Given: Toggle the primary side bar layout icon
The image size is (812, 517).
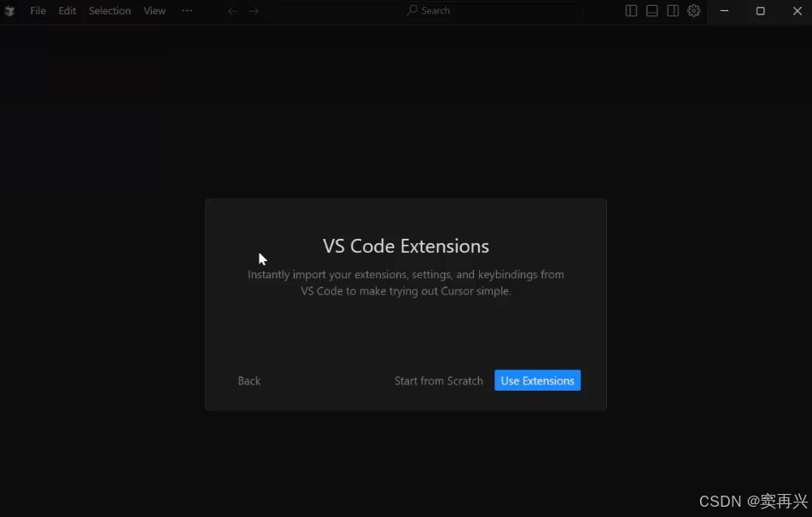Looking at the screenshot, I should [631, 11].
